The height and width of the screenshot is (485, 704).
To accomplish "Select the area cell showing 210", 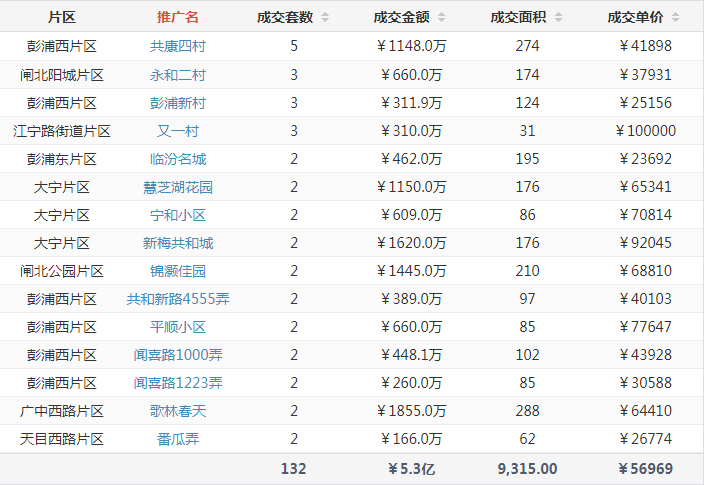I will pyautogui.click(x=528, y=271).
